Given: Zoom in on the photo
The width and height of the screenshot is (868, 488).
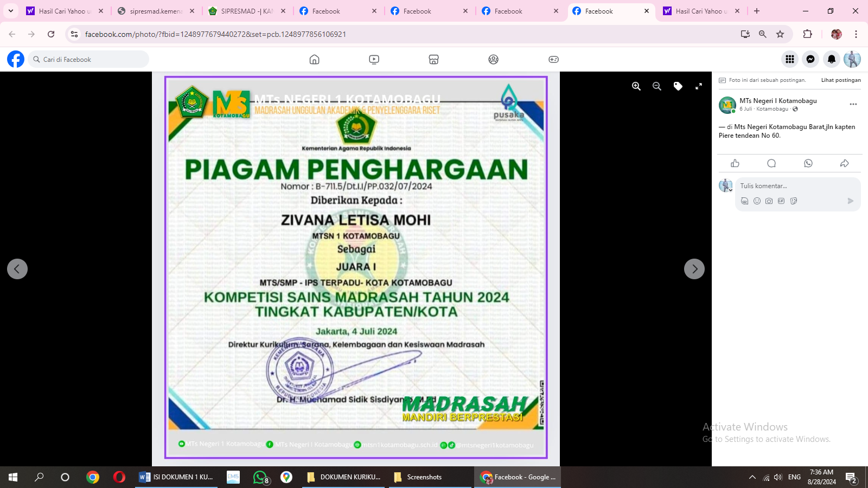Looking at the screenshot, I should (636, 86).
